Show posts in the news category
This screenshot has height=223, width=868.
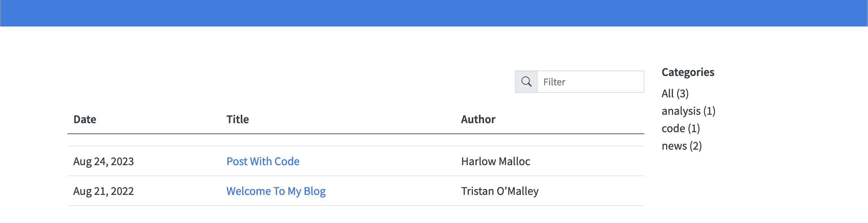point(681,146)
